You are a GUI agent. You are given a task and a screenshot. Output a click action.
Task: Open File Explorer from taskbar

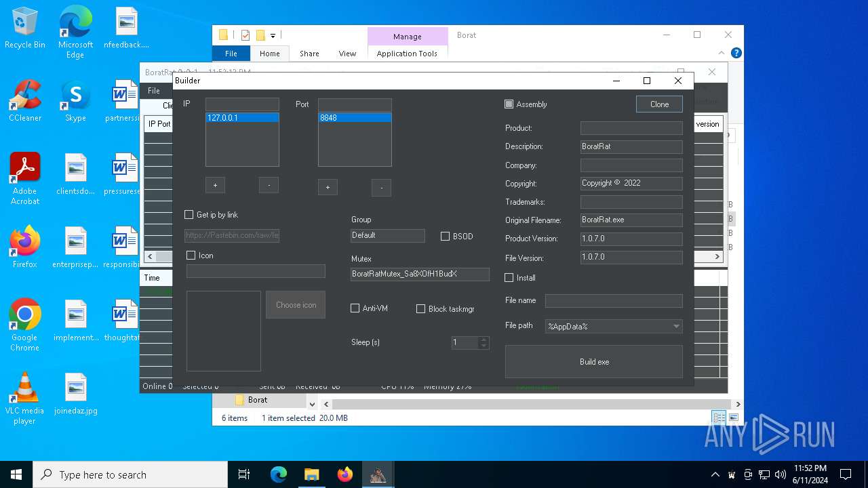[311, 474]
